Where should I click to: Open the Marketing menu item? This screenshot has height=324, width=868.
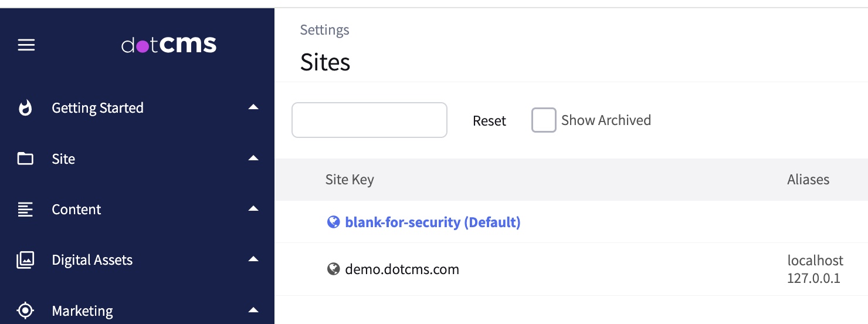pyautogui.click(x=83, y=310)
